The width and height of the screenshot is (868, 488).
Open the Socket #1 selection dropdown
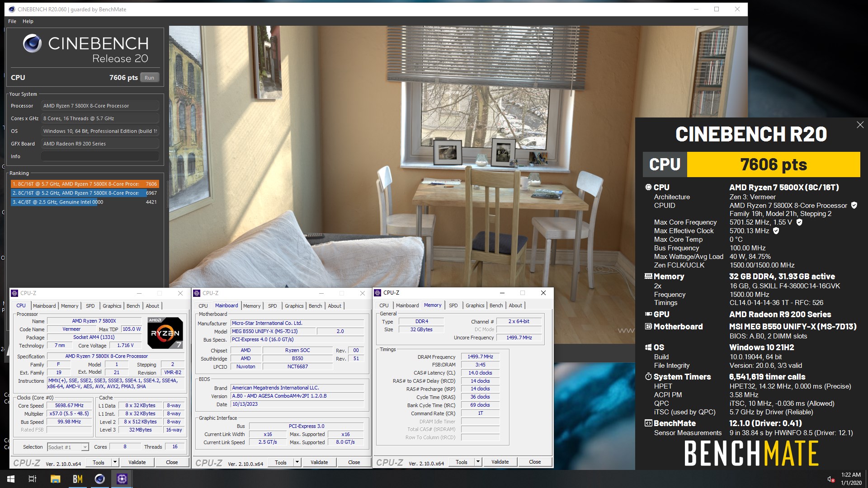click(85, 447)
